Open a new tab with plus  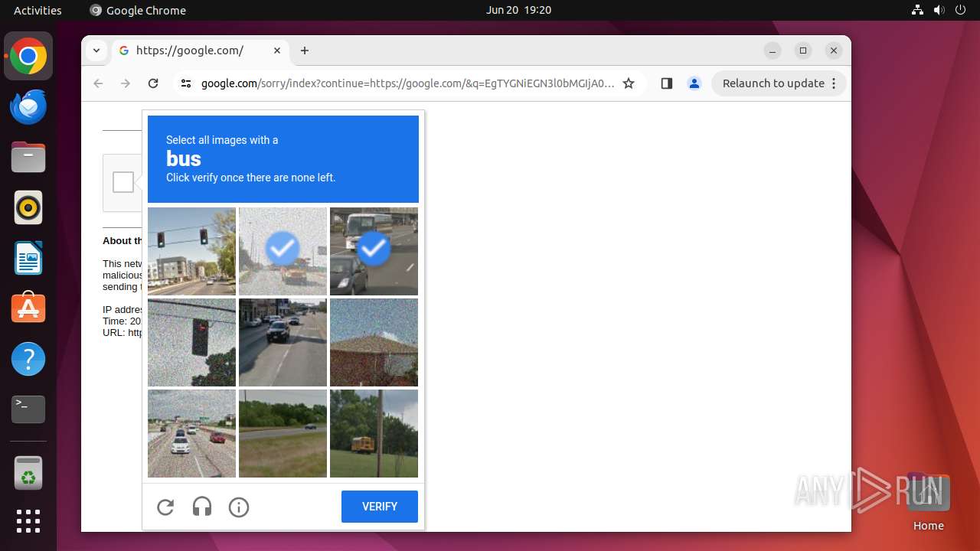(305, 51)
